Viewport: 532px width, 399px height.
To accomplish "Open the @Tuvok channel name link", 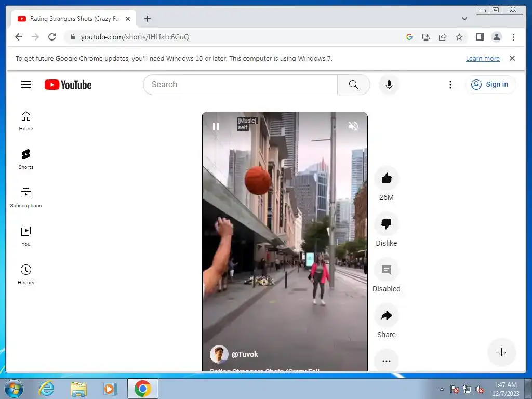I will [245, 354].
